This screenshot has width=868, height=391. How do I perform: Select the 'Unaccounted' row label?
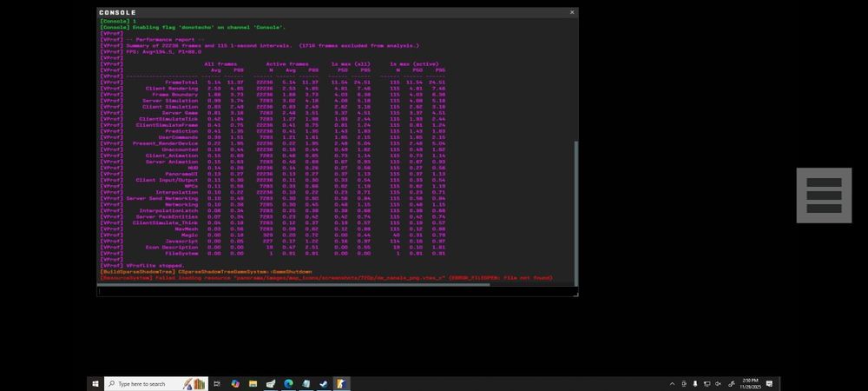click(180, 149)
